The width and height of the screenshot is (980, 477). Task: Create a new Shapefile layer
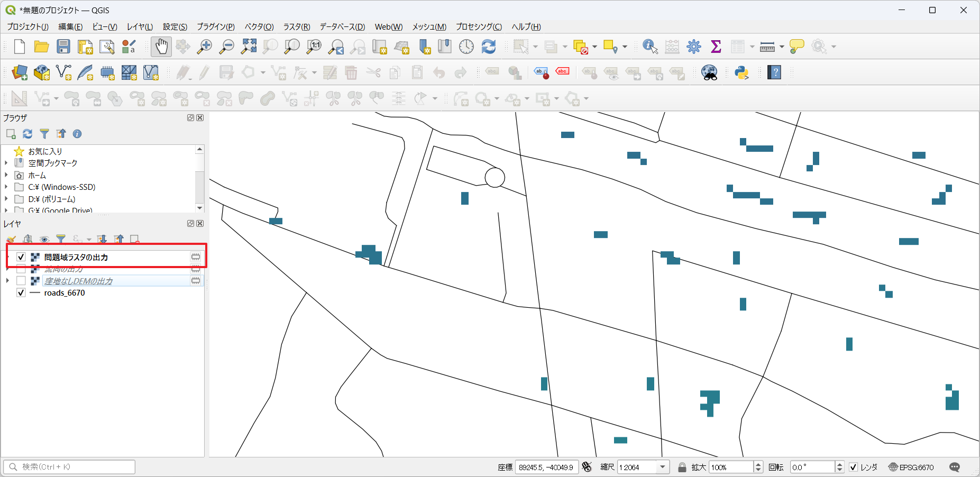pos(63,72)
